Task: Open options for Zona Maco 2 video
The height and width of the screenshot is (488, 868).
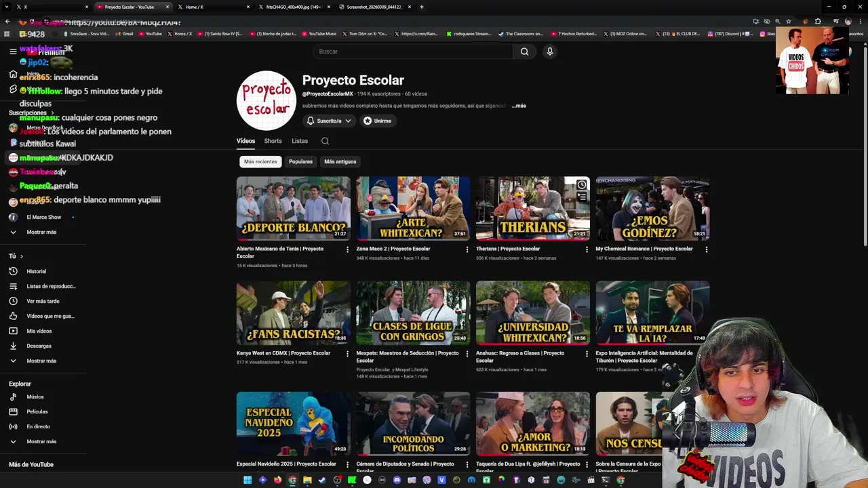Action: (x=467, y=249)
